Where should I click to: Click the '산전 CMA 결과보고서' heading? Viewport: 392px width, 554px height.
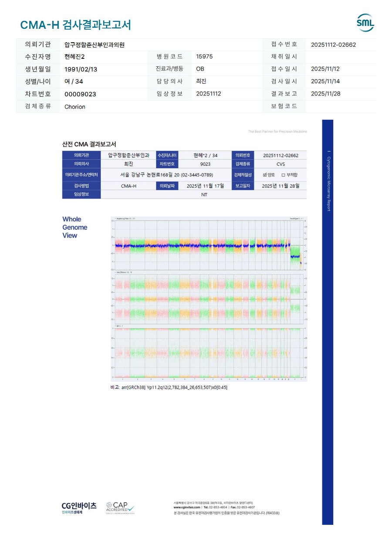pyautogui.click(x=89, y=144)
